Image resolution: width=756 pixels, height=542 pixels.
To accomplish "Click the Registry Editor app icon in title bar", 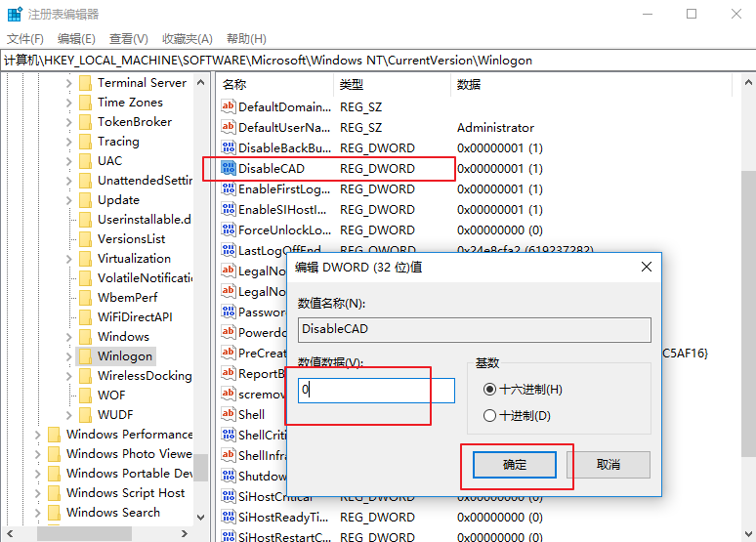I will (x=14, y=14).
